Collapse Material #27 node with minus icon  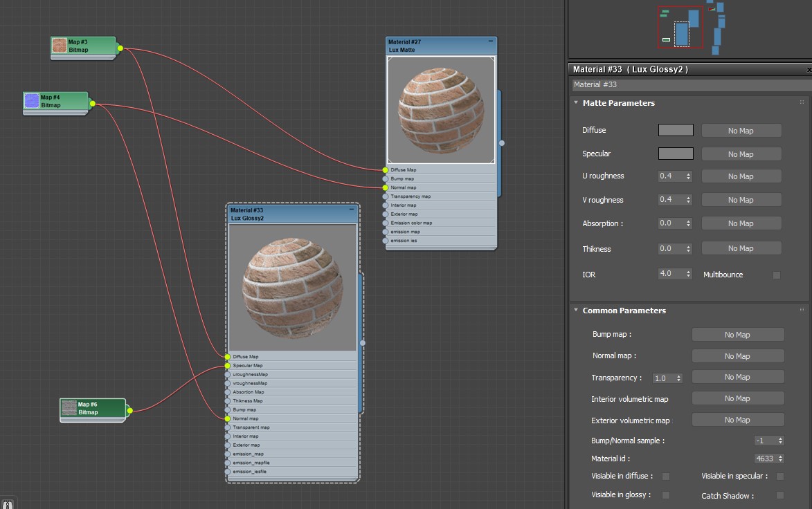point(490,41)
